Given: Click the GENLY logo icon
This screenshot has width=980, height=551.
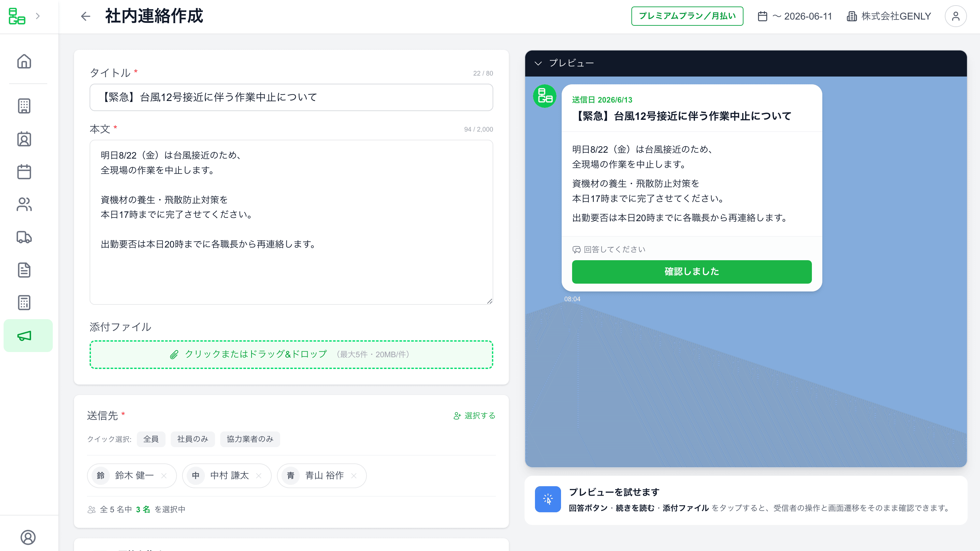Looking at the screenshot, I should click(17, 16).
